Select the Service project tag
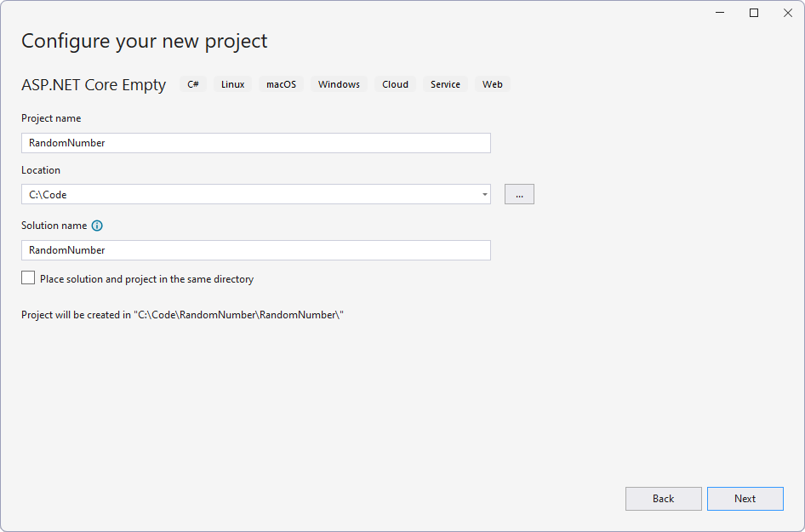 tap(445, 83)
